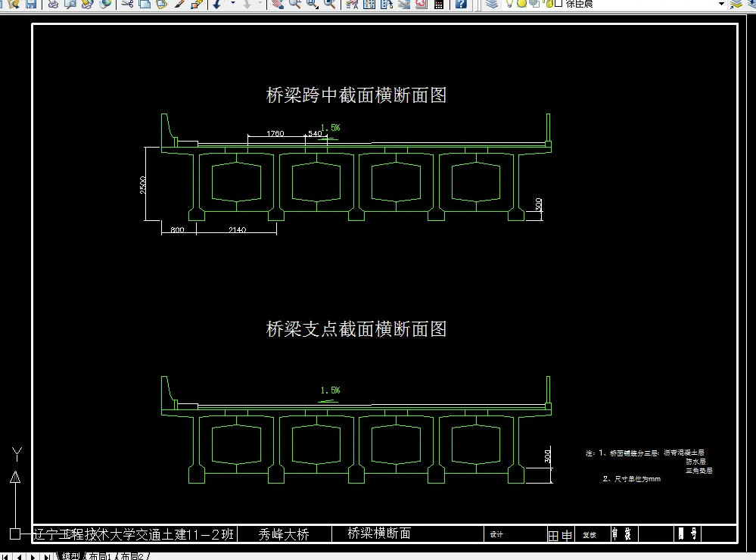Jump to first layout tab arrow
The width and height of the screenshot is (756, 560).
(x=5, y=557)
